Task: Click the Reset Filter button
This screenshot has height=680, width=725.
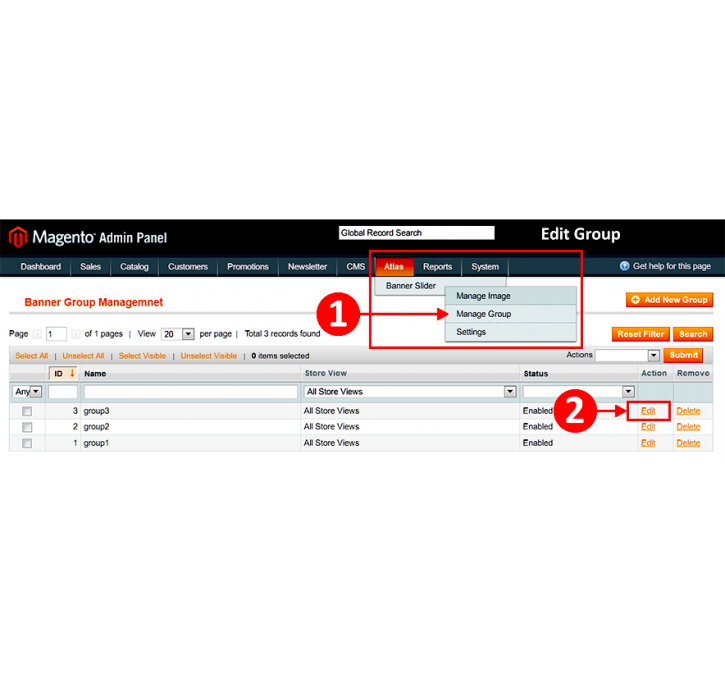Action: pos(640,334)
